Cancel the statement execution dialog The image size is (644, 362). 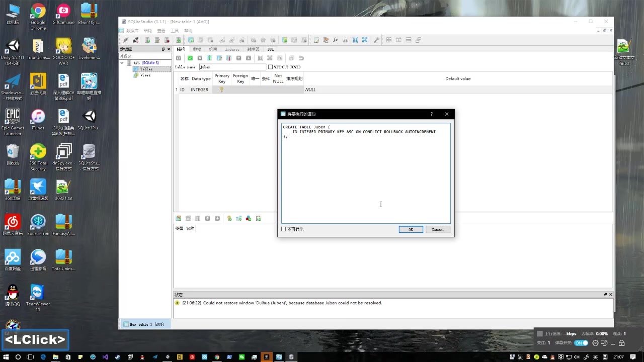(437, 229)
